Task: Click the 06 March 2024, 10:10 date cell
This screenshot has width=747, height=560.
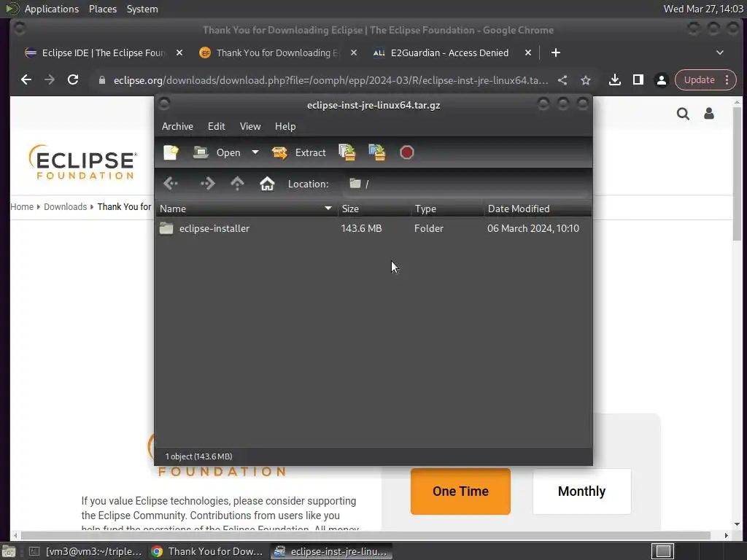Action: [x=533, y=228]
